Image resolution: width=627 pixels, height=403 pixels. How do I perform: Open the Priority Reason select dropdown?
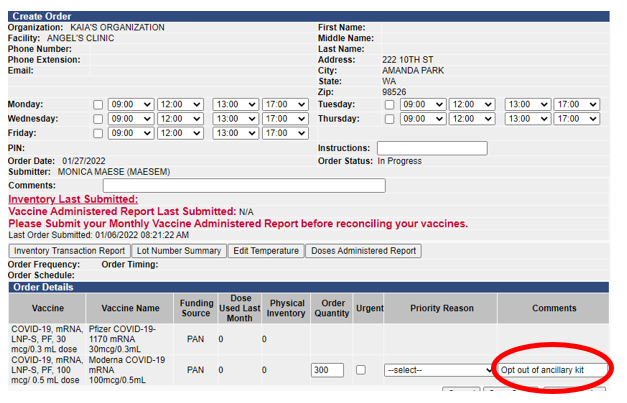(x=426, y=370)
